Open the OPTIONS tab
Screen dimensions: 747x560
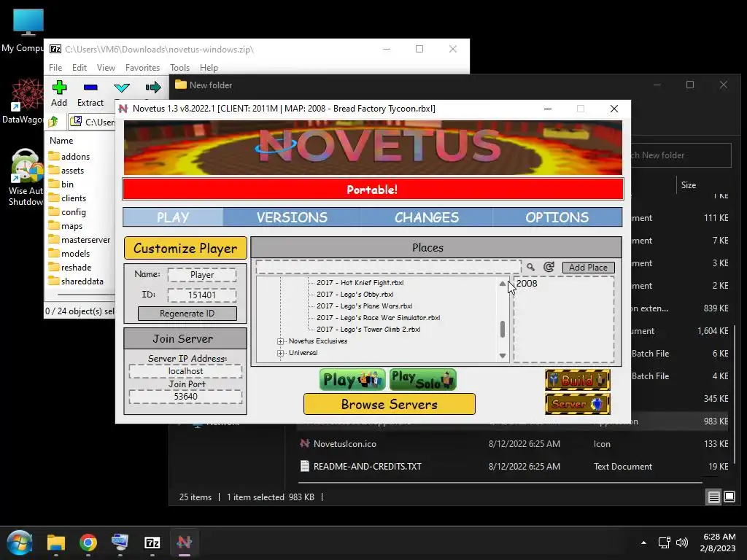(557, 217)
